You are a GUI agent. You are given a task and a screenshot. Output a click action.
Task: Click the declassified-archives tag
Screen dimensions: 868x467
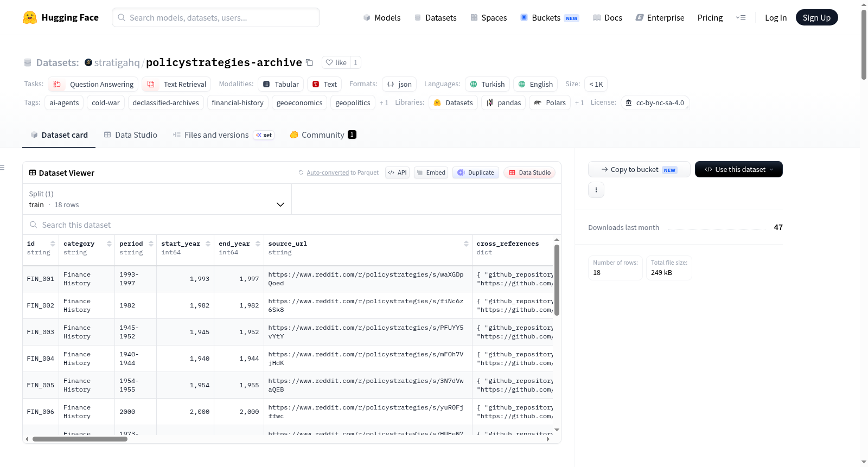click(x=166, y=103)
